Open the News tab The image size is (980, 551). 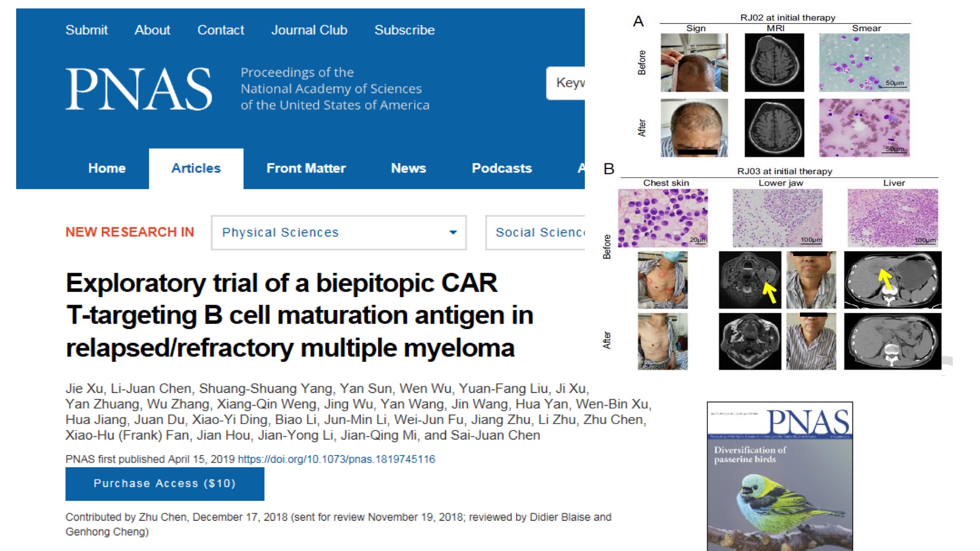(x=409, y=168)
